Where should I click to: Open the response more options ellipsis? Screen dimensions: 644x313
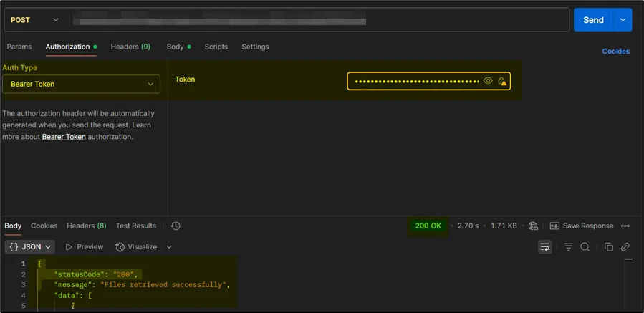(625, 226)
